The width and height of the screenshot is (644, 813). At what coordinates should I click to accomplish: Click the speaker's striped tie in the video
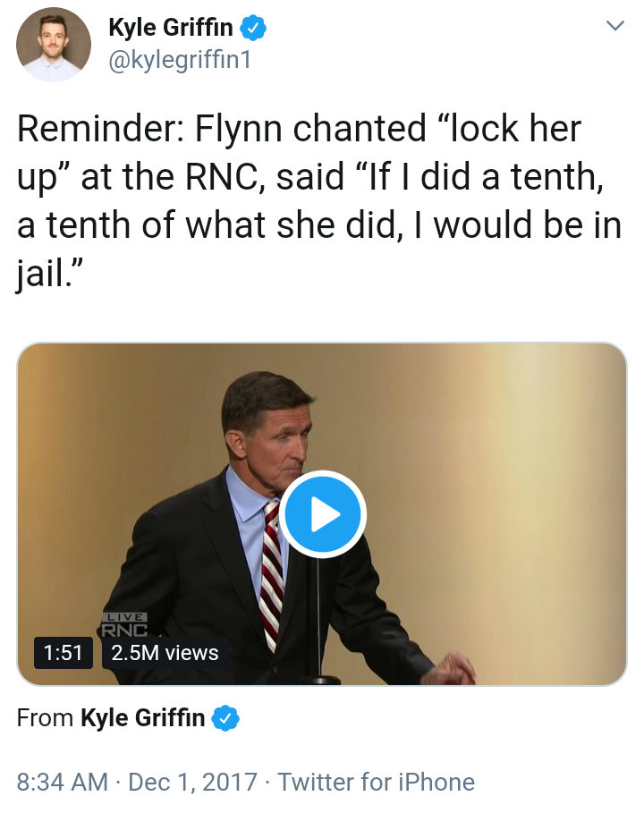coord(272,574)
